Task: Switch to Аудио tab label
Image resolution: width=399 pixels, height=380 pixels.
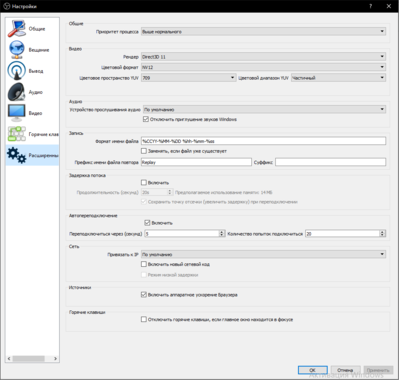Action: click(x=35, y=92)
